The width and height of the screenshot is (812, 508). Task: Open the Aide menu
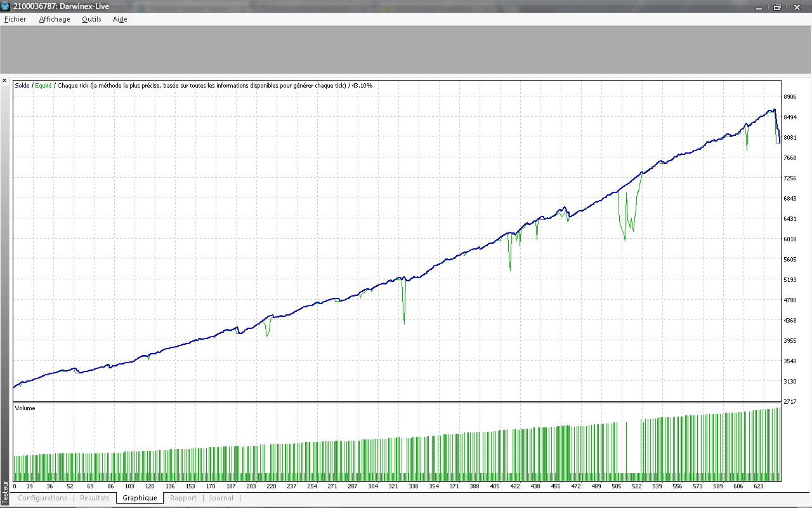[120, 19]
